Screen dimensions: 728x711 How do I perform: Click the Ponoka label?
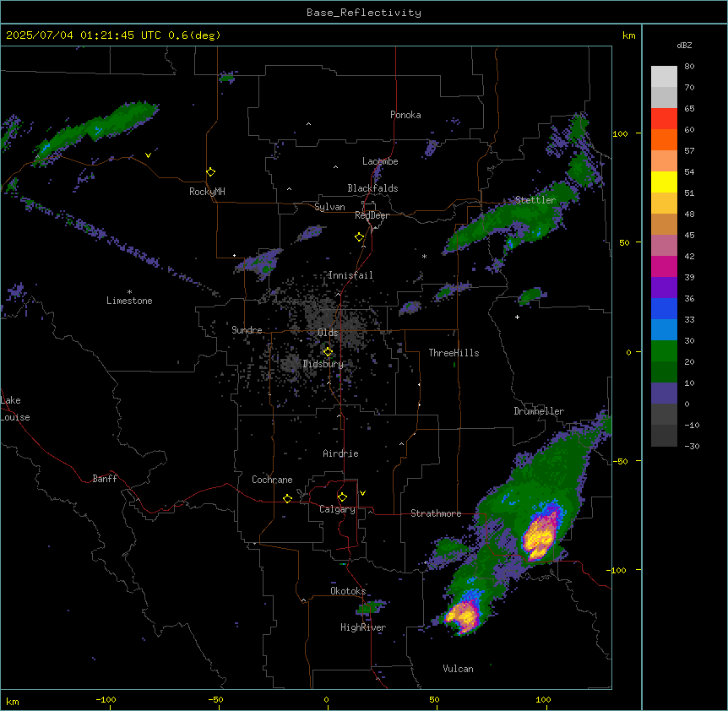tap(405, 115)
